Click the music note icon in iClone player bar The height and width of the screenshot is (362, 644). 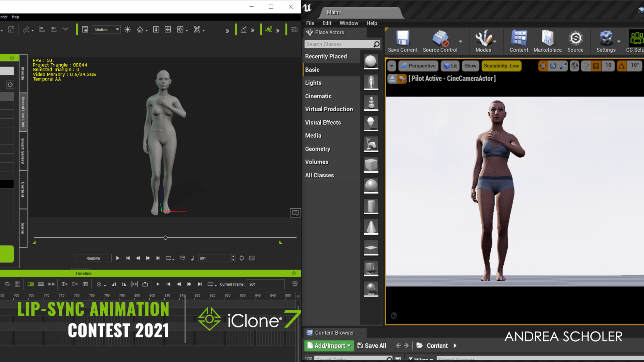[x=192, y=258]
